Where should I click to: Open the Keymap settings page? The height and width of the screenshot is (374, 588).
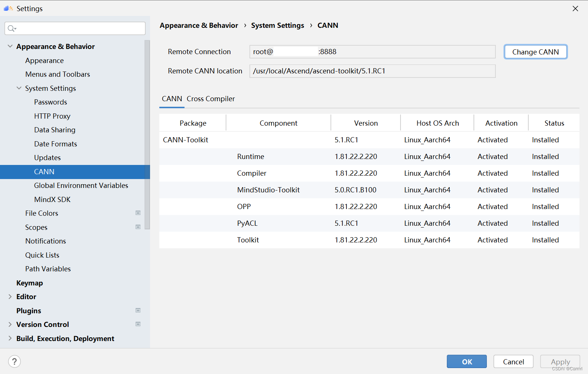tap(30, 283)
